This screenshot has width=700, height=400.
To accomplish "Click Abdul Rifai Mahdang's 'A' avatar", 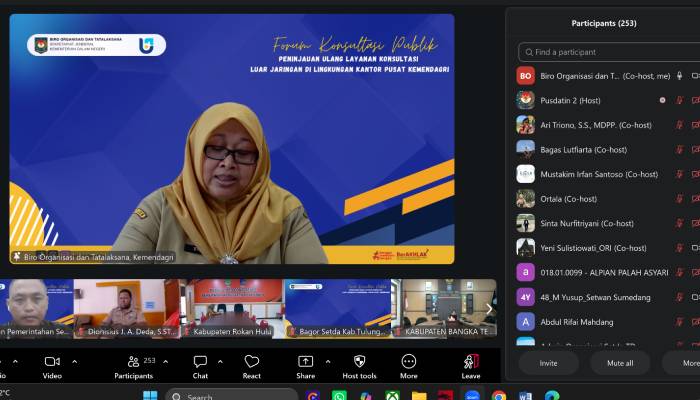I will (x=525, y=321).
